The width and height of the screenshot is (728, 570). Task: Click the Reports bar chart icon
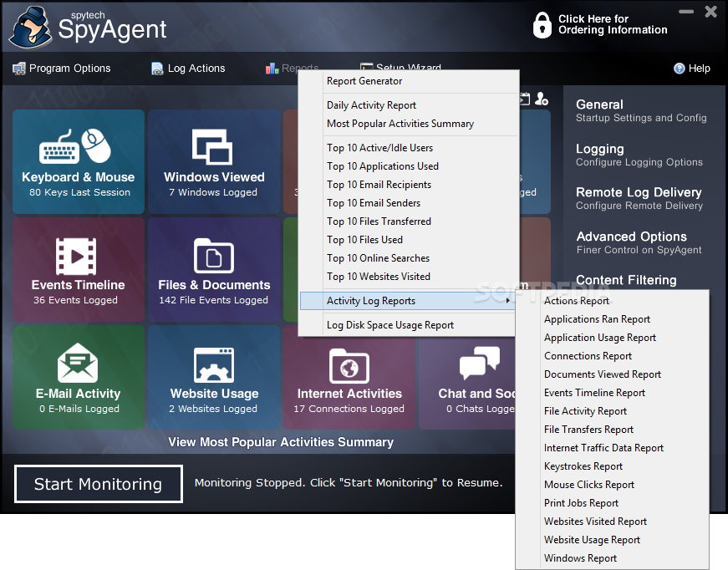click(272, 69)
